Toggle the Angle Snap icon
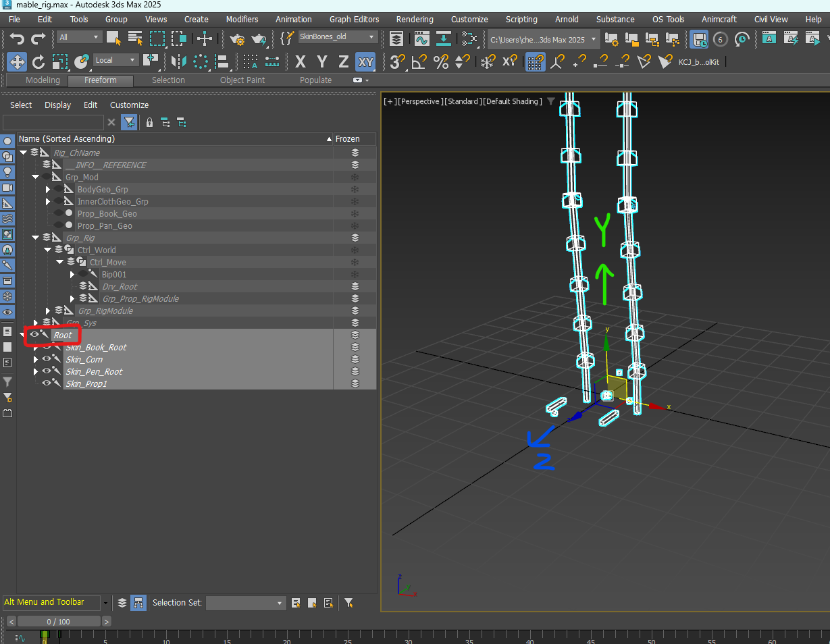 419,62
